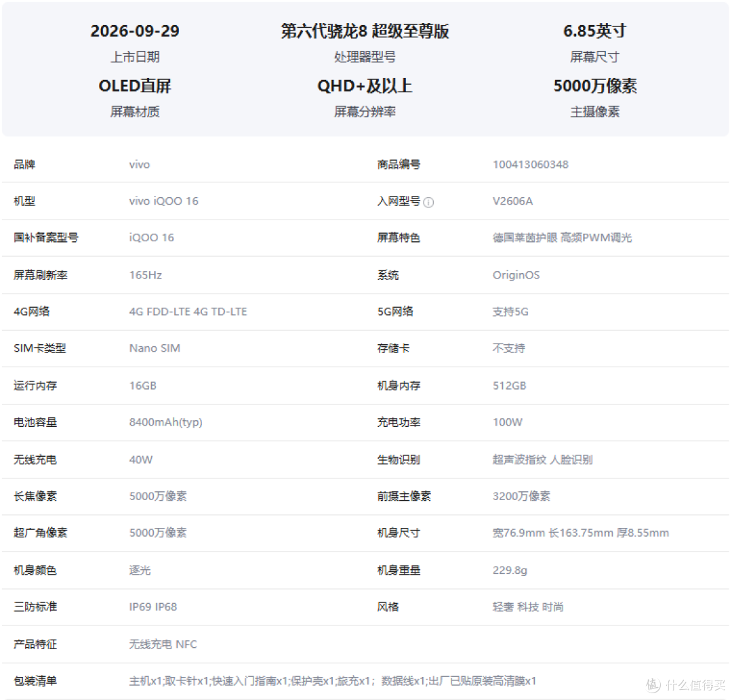The image size is (732, 700).
Task: Click the 充电功率 label
Action: point(399,422)
